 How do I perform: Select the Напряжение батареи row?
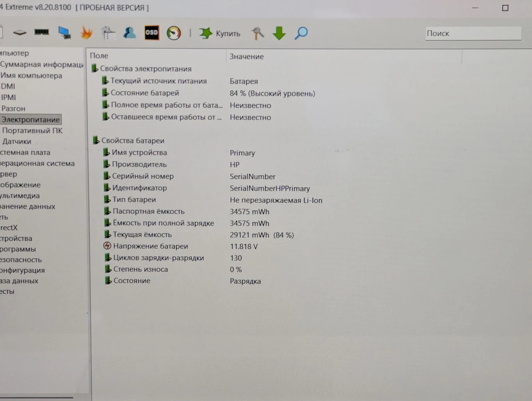pos(274,246)
